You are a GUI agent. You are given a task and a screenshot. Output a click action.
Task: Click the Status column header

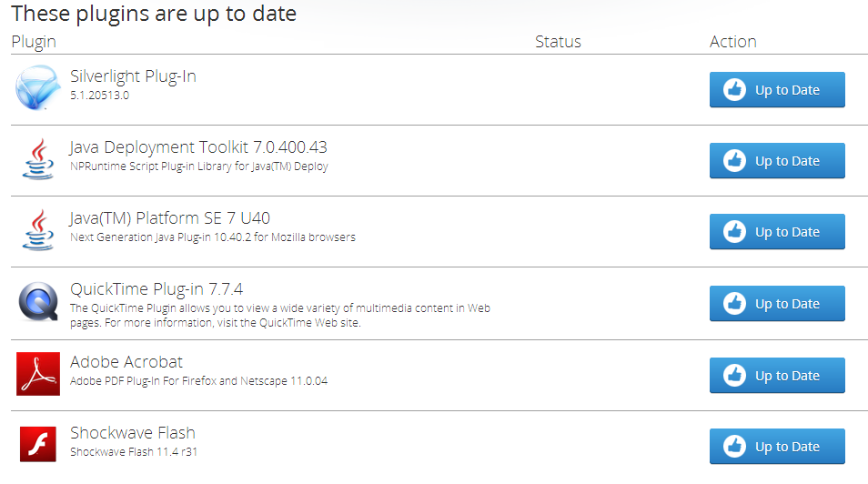tap(558, 42)
